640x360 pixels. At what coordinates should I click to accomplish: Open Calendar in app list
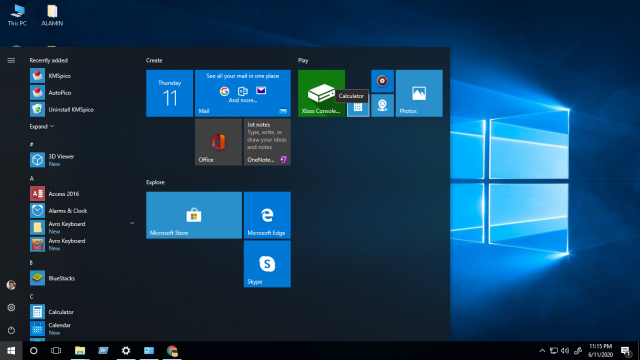(x=82, y=329)
